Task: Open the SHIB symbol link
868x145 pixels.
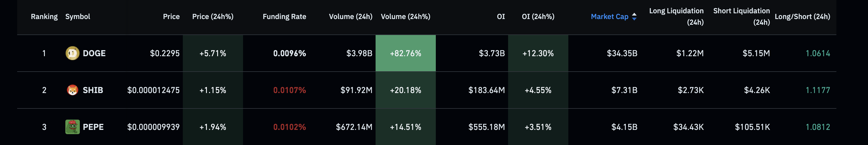Action: click(x=93, y=90)
